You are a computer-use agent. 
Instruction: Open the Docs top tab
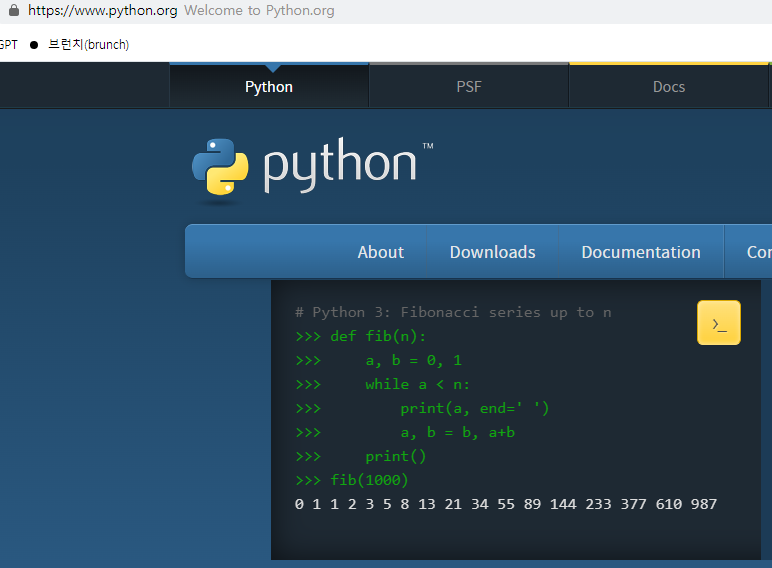pyautogui.click(x=669, y=86)
